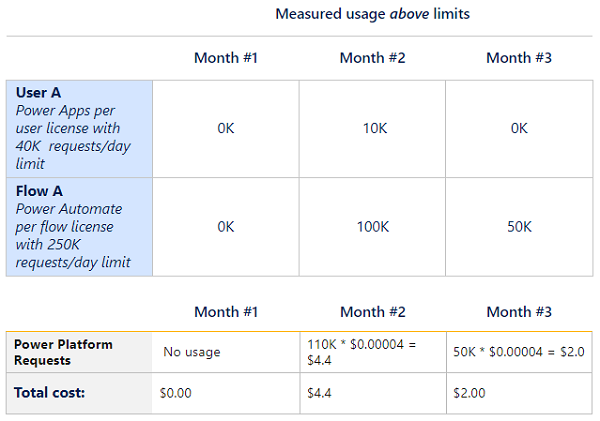Click User A's 0K cell for Month #1
This screenshot has height=421, width=600.
(226, 128)
